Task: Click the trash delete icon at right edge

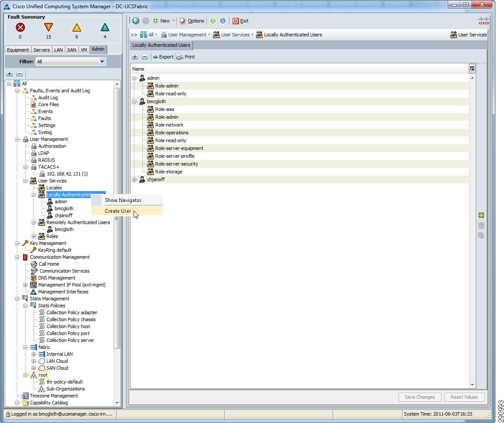Action: [x=481, y=225]
